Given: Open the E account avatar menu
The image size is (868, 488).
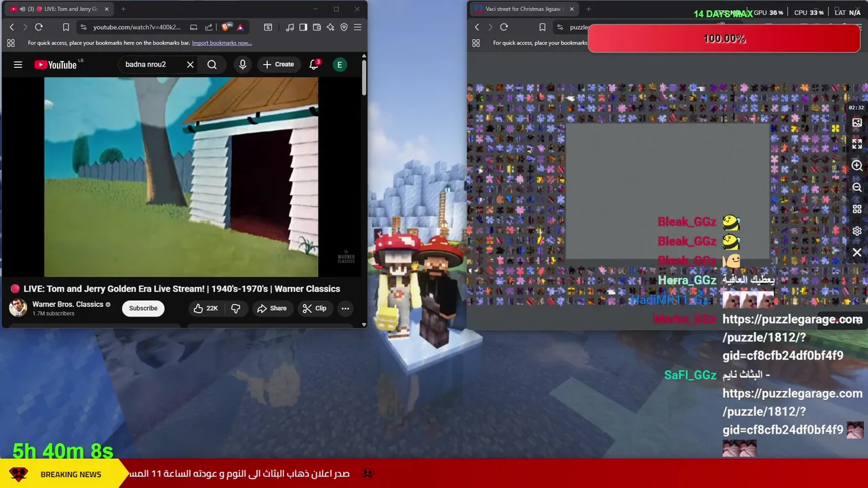Looking at the screenshot, I should (x=340, y=64).
